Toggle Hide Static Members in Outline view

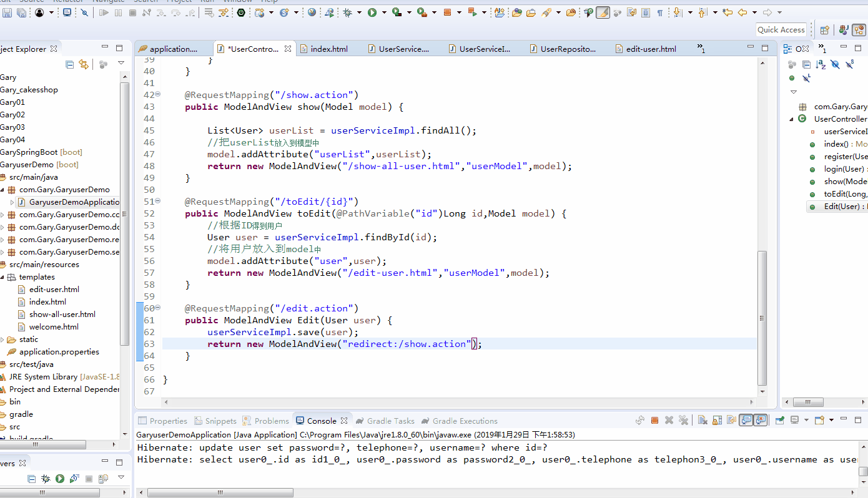point(851,64)
